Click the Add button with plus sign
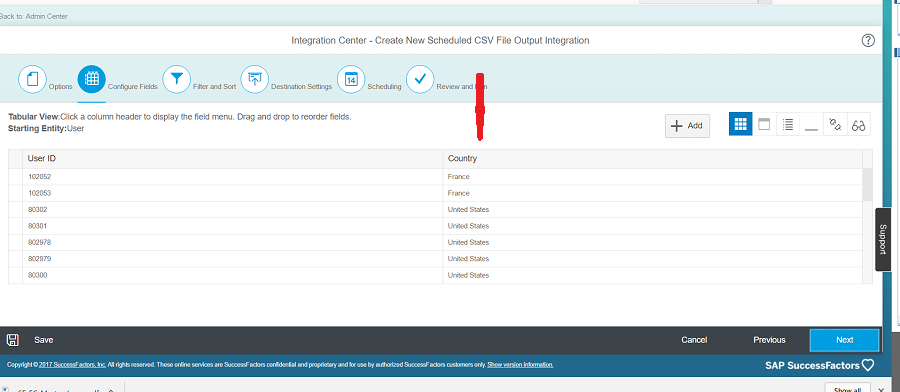Image resolution: width=900 pixels, height=392 pixels. [687, 126]
